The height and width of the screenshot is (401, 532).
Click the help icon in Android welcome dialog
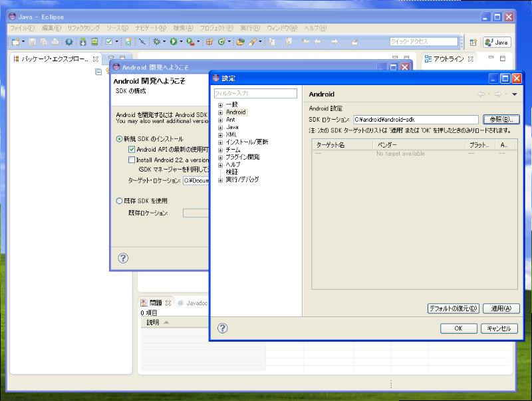[x=123, y=258]
